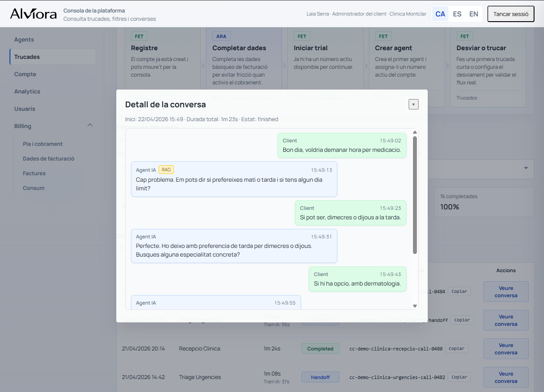Image resolution: width=544 pixels, height=392 pixels.
Task: Click the FET badge on Iniciar trial card
Action: (x=302, y=36)
